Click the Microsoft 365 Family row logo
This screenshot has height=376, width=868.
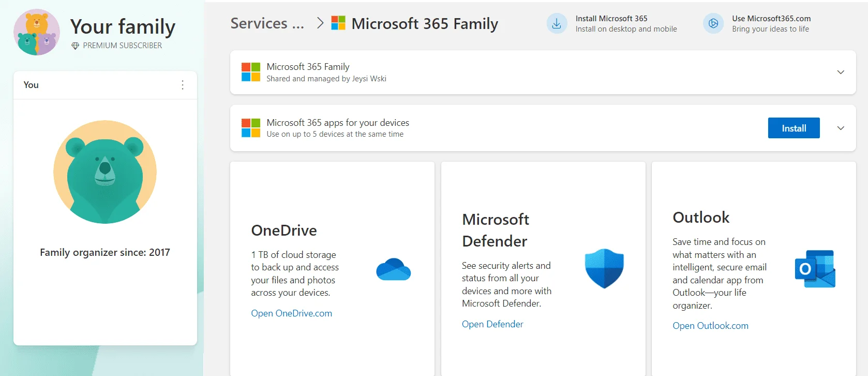(251, 72)
